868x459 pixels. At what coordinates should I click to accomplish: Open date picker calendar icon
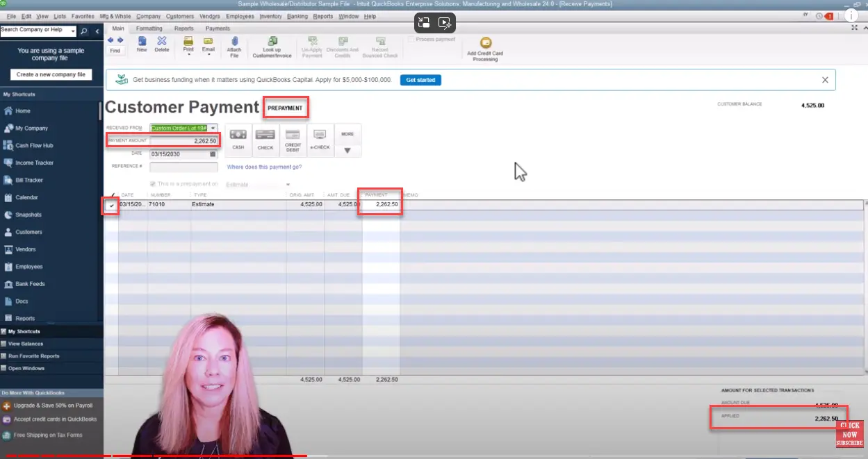(213, 154)
